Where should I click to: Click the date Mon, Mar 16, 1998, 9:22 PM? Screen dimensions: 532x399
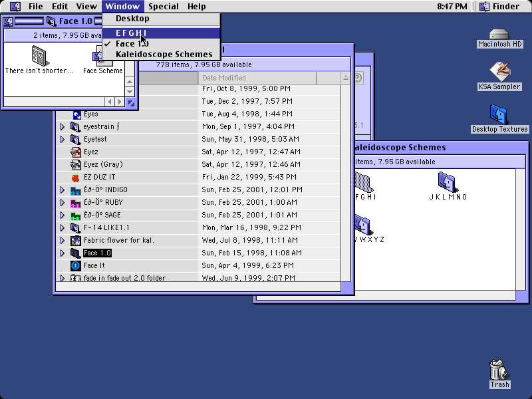point(251,227)
